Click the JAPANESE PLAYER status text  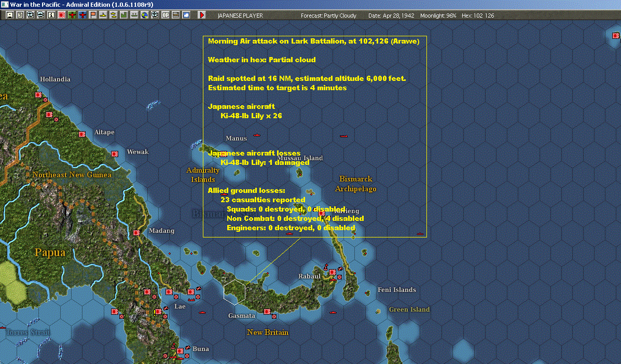point(240,16)
